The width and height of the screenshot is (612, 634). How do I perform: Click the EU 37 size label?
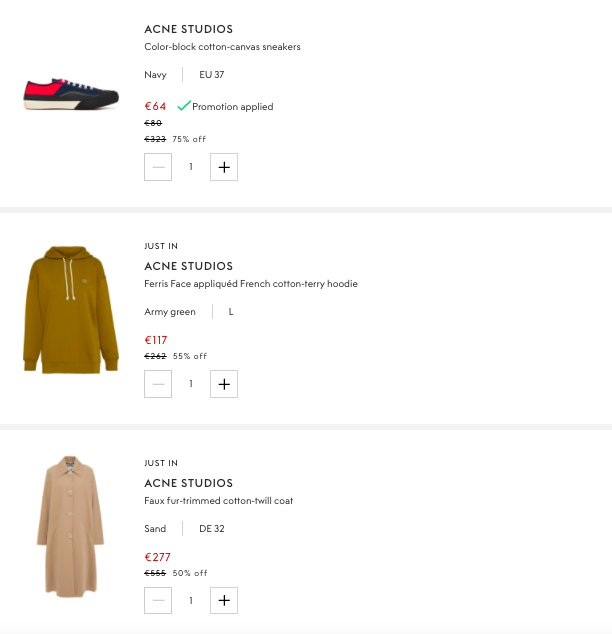(212, 75)
